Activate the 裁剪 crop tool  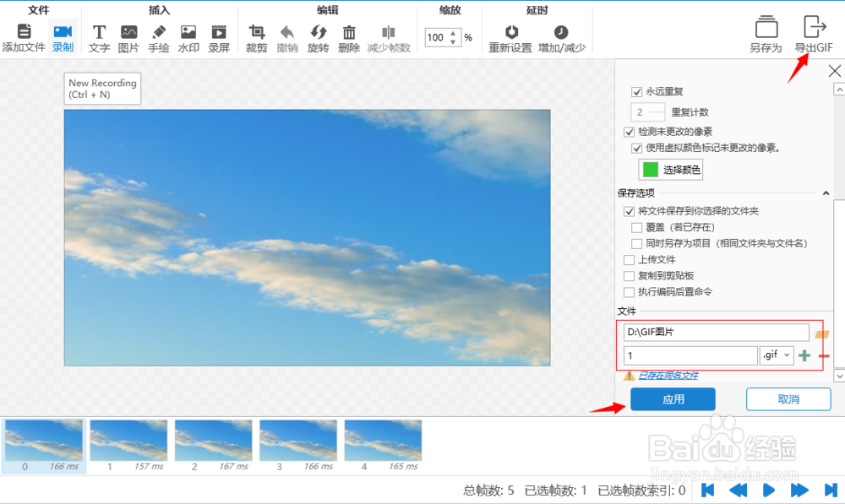point(256,34)
